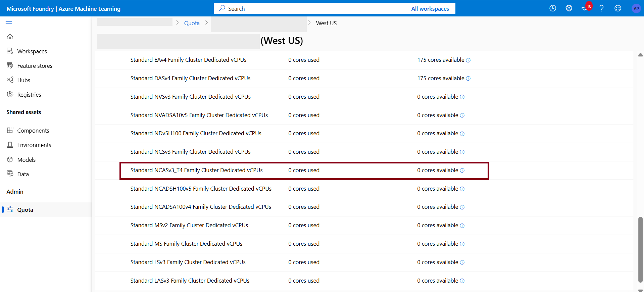Open Models under Shared assets
The image size is (644, 292).
pos(26,160)
